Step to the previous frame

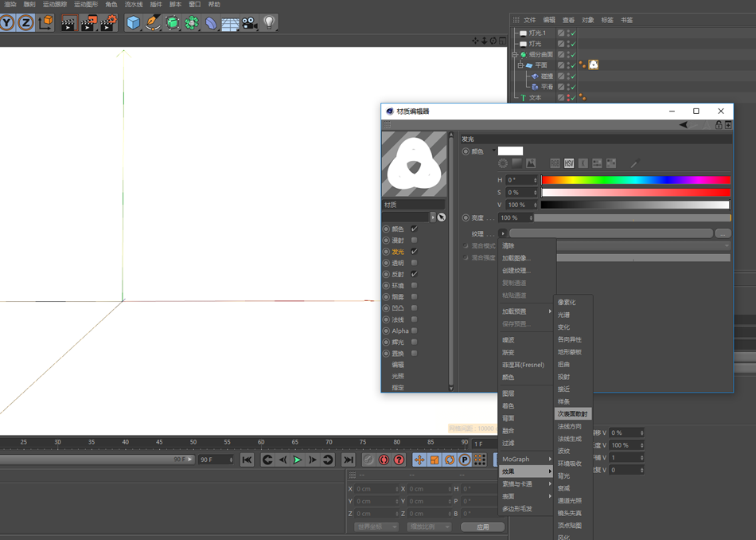coord(283,460)
